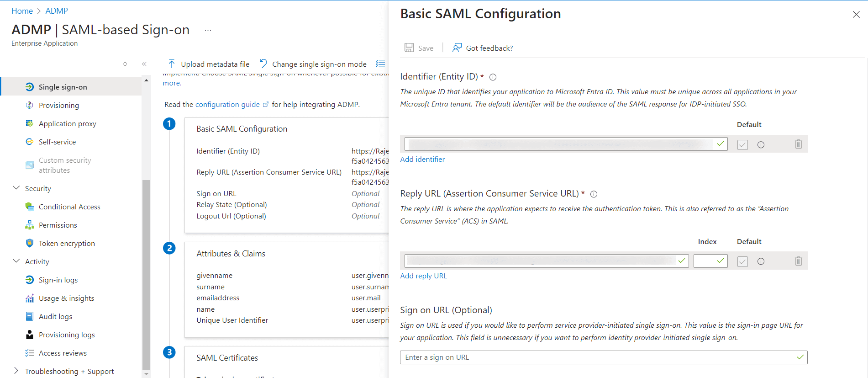Click the Add identifier link
868x378 pixels.
coord(422,160)
